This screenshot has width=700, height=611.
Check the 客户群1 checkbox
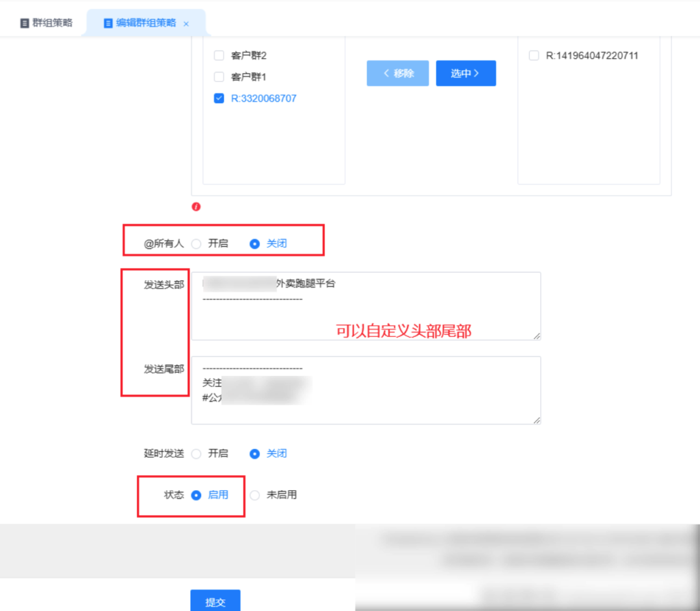coord(219,77)
